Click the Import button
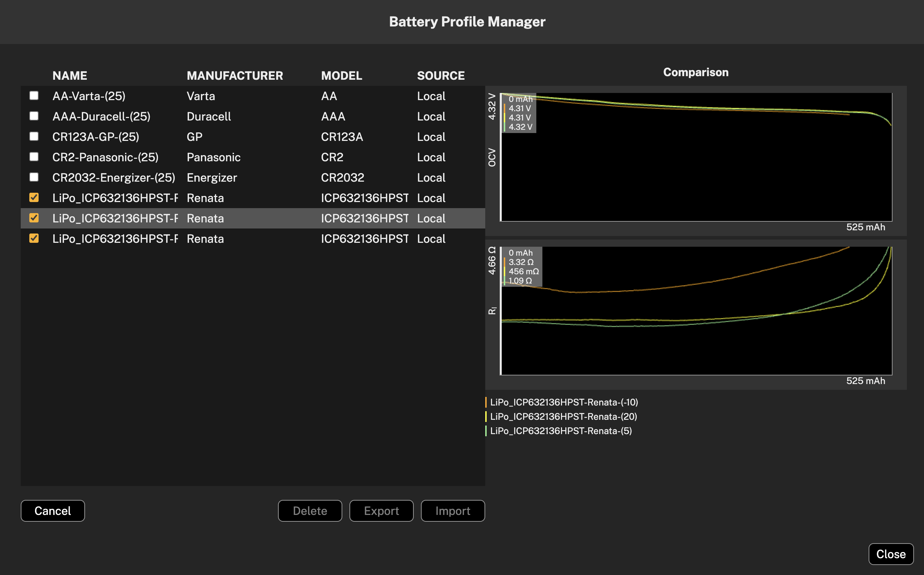The image size is (924, 575). [453, 511]
